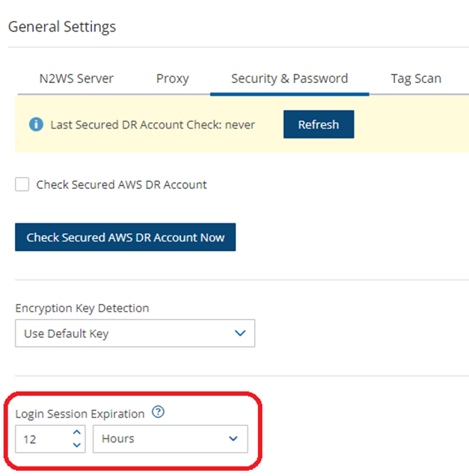Screen dimensions: 469x476
Task: Go to the Tag Scan tab
Action: pos(416,78)
